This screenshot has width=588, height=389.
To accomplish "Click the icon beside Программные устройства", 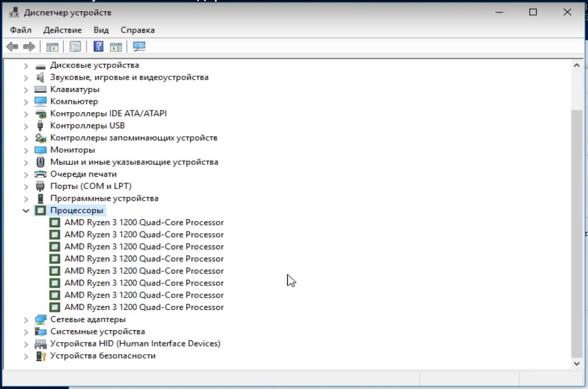I will [x=40, y=198].
